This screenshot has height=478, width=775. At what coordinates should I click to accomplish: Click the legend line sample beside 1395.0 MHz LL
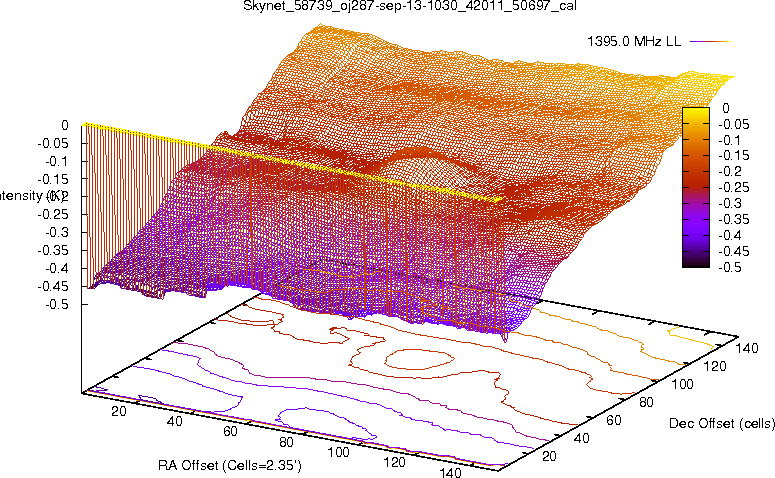[711, 42]
